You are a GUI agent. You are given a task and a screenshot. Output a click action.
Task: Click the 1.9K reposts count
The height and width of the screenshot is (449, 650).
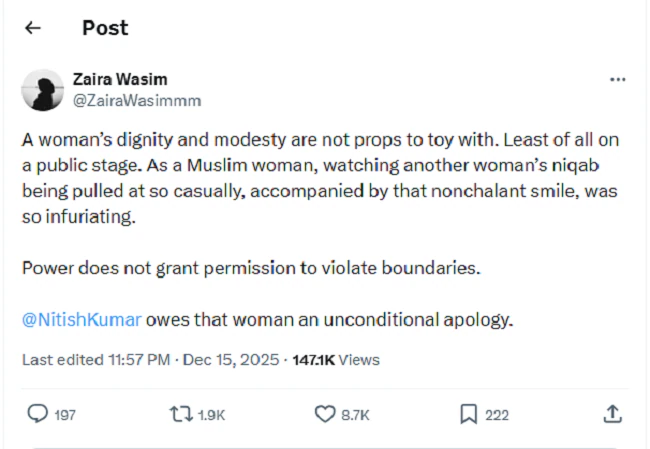pyautogui.click(x=211, y=414)
